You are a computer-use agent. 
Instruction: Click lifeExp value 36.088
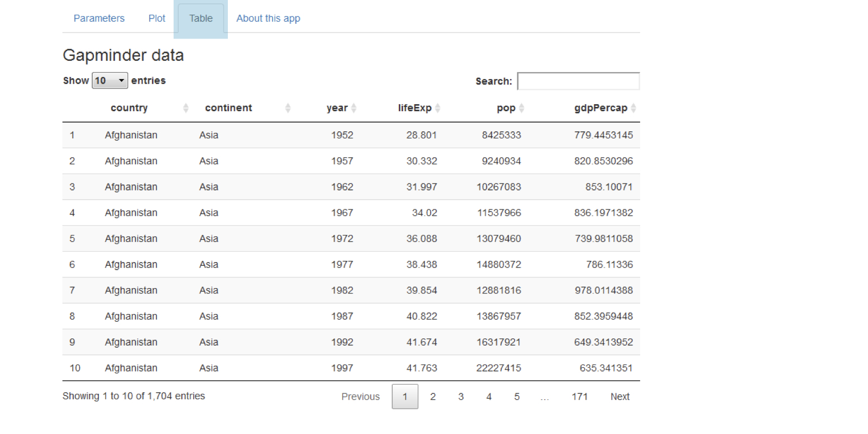(x=422, y=239)
